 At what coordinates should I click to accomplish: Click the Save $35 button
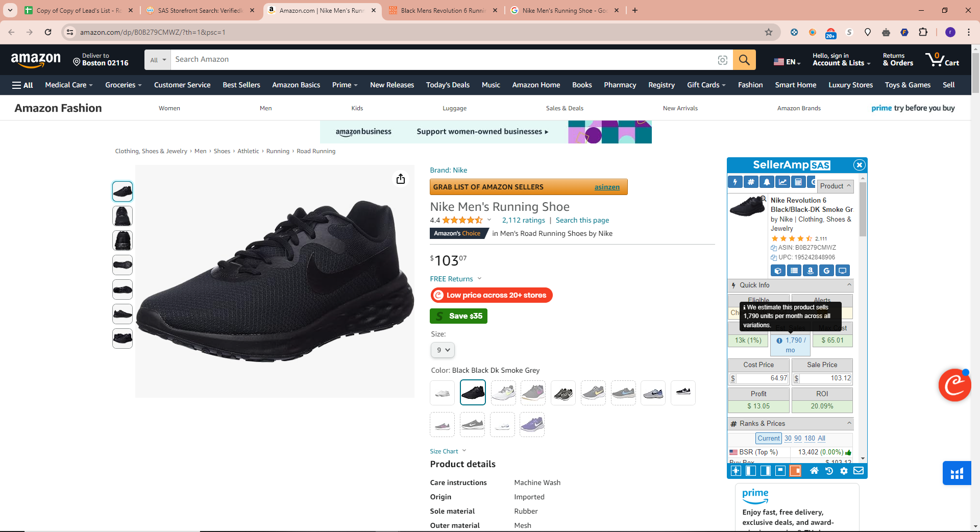[458, 316]
